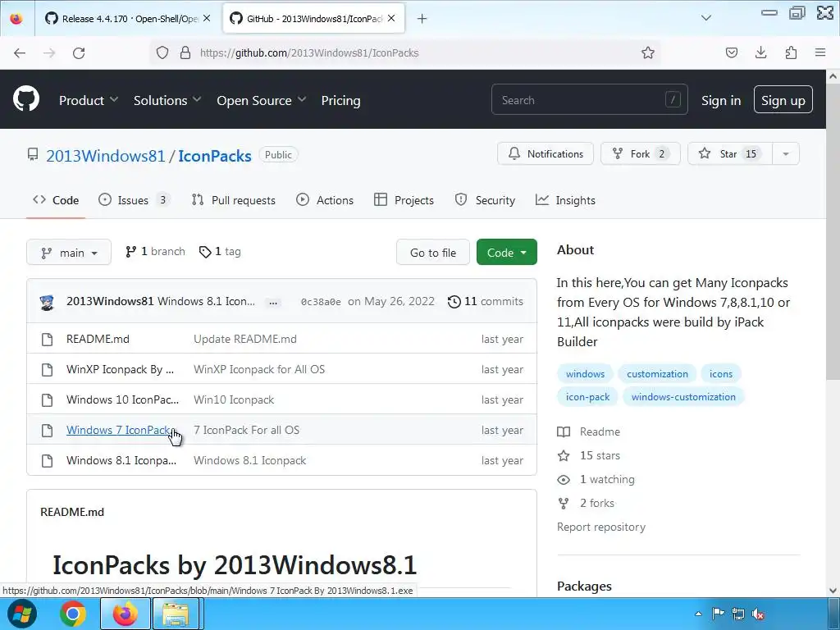Expand star lists dropdown arrow
The image size is (840, 630).
click(786, 153)
